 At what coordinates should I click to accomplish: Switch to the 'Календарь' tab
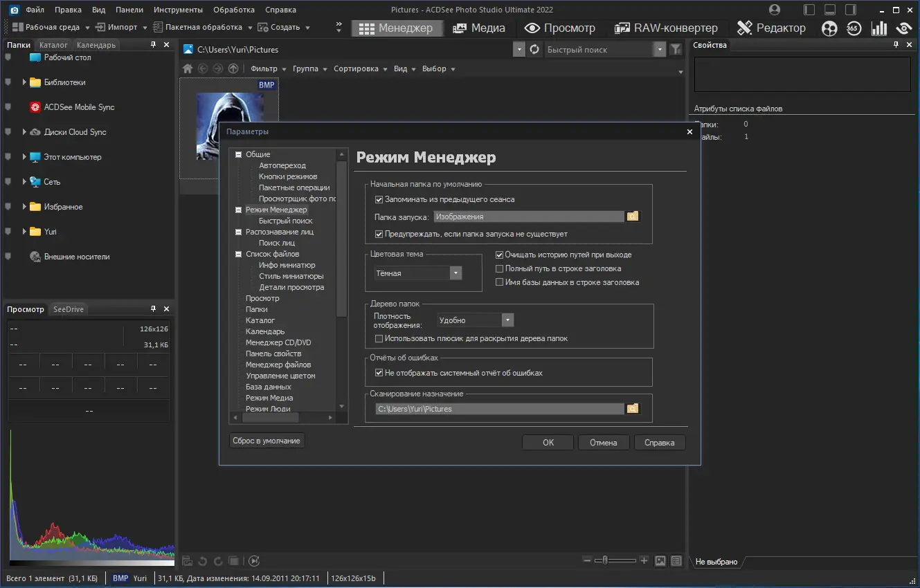pyautogui.click(x=96, y=45)
